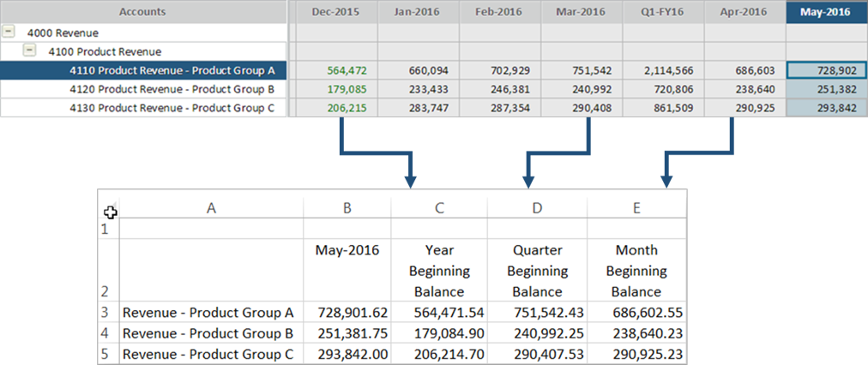This screenshot has height=365, width=868.
Task: Select spreadsheet row 1 header
Action: point(108,229)
